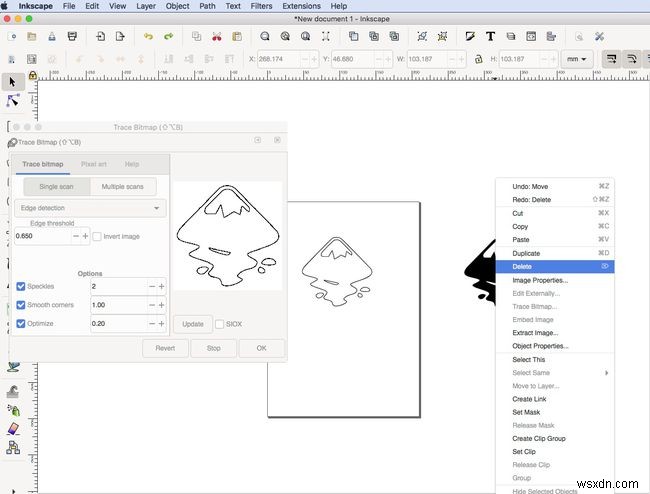The image size is (650, 494).
Task: Open the mm units dropdown
Action: (577, 59)
